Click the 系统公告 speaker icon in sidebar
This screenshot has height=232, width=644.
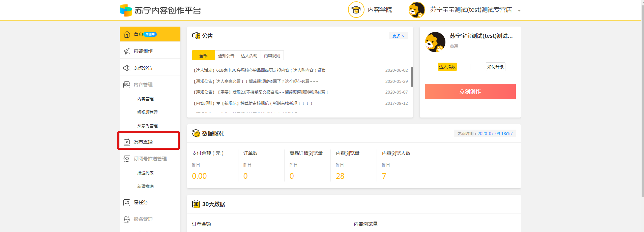(127, 68)
